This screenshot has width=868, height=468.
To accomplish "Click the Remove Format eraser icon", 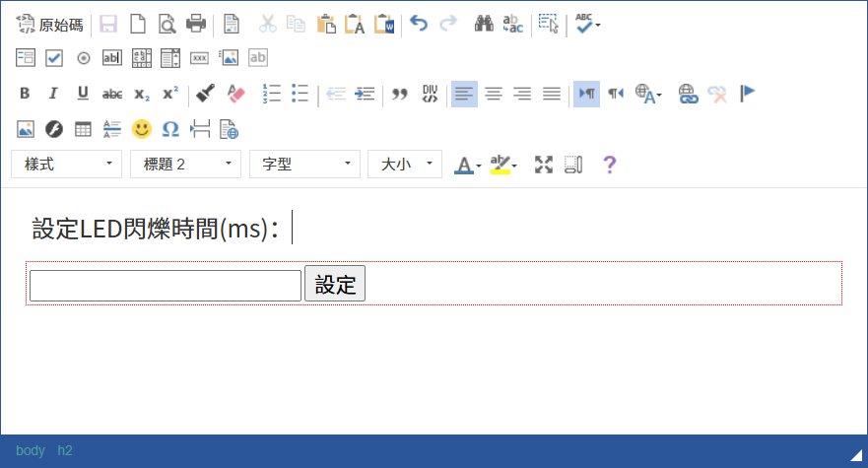I will coord(234,94).
